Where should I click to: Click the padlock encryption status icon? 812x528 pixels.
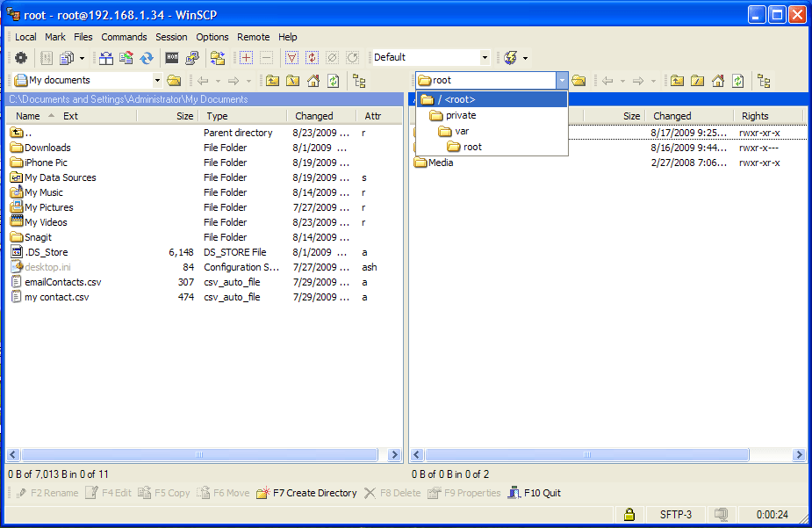629,515
